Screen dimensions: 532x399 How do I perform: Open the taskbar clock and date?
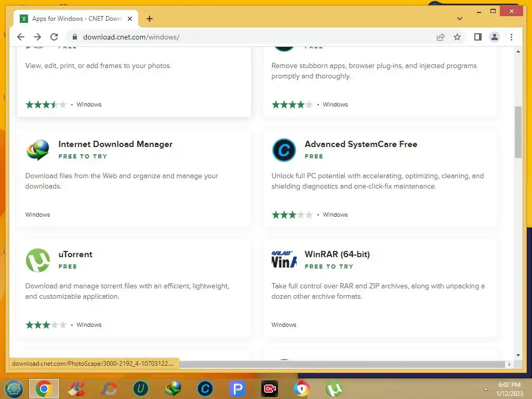point(509,389)
